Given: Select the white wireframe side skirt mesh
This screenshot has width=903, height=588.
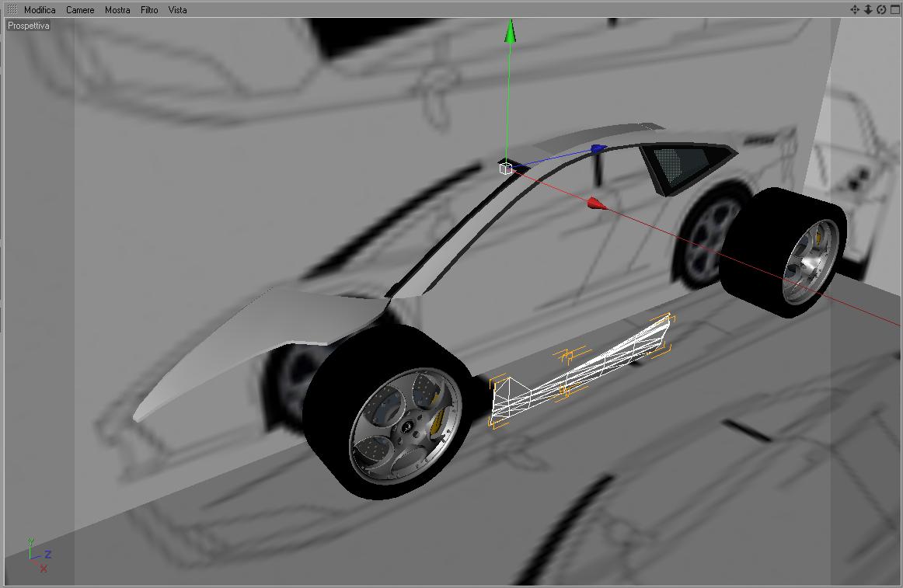Looking at the screenshot, I should coord(580,368).
